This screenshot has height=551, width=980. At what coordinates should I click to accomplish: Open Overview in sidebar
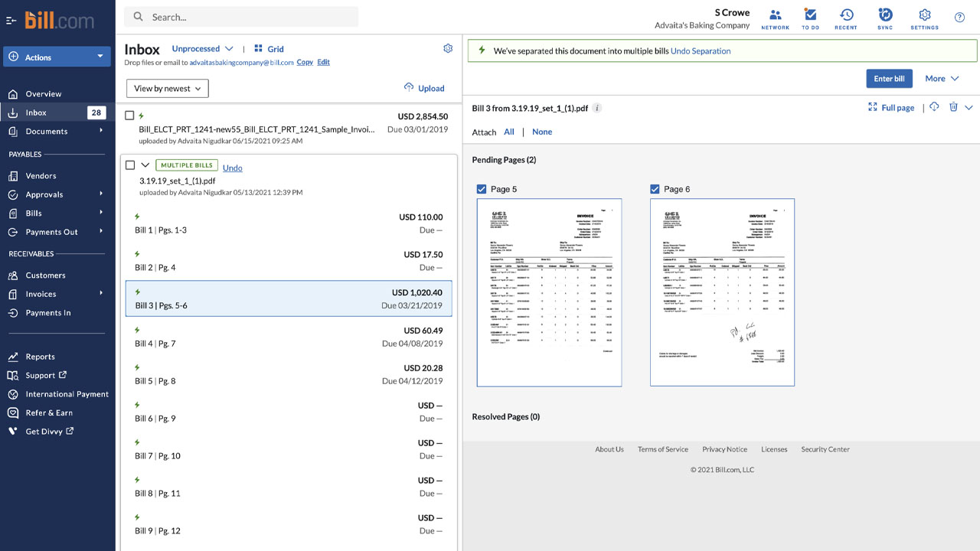43,93
